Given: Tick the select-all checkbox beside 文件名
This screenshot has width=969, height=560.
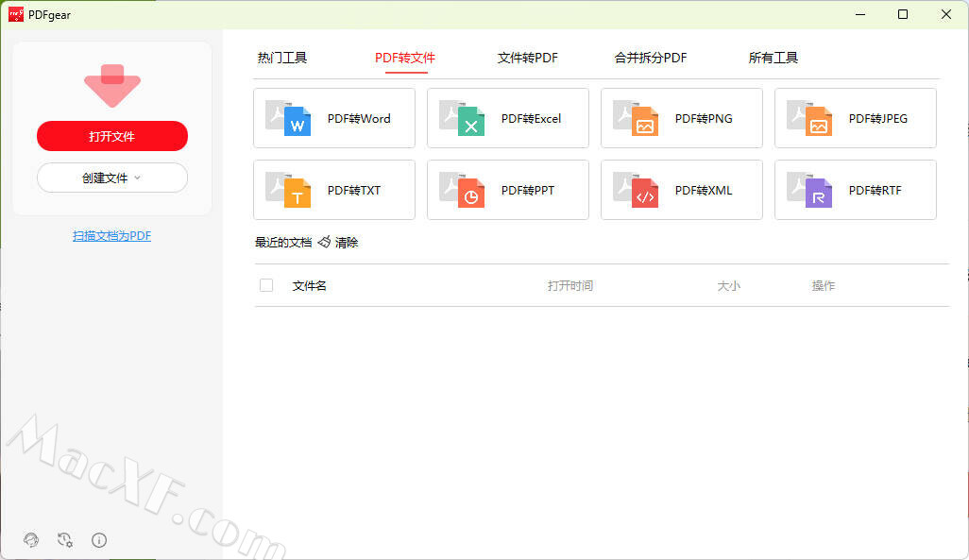Looking at the screenshot, I should coord(266,285).
